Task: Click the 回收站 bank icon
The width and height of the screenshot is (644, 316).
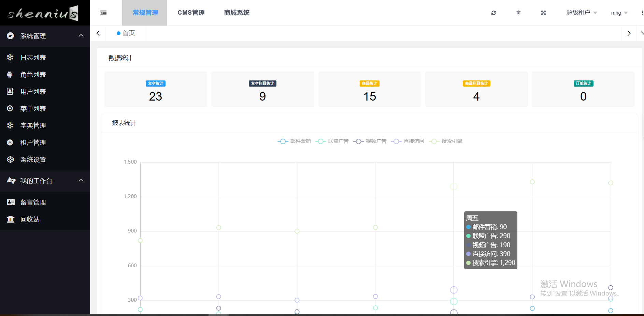Action: pyautogui.click(x=11, y=219)
